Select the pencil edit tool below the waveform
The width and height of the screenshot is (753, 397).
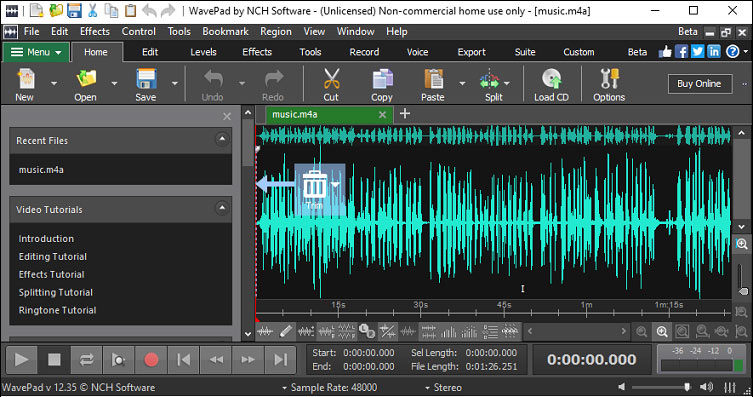[285, 331]
